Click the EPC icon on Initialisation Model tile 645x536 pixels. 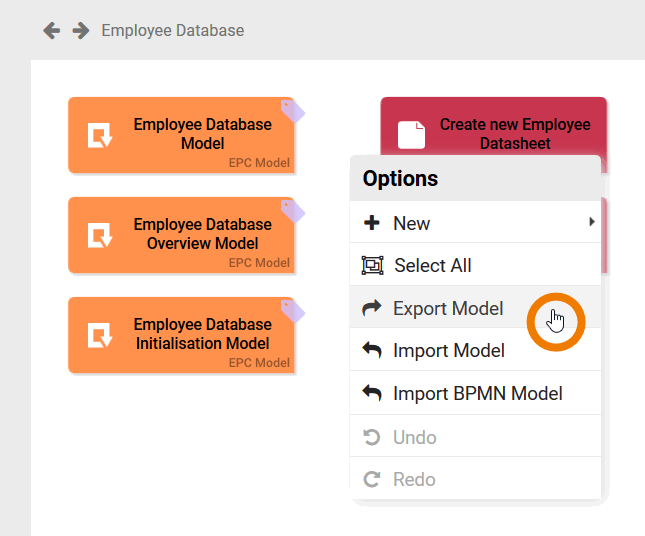click(100, 335)
